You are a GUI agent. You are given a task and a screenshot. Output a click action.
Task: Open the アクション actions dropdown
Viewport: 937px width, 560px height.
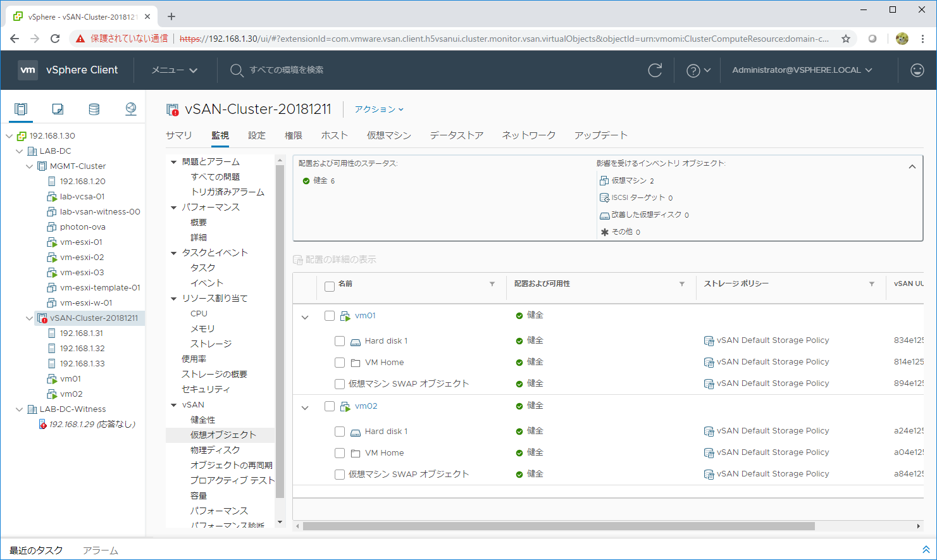[378, 109]
